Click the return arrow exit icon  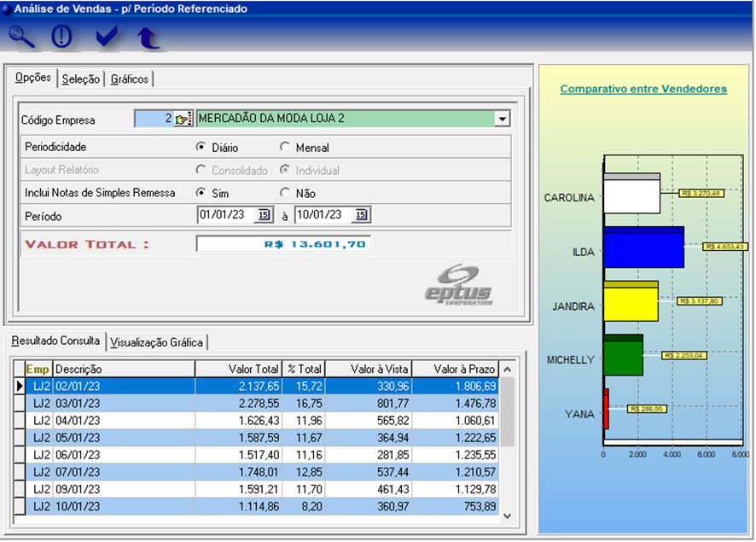[148, 37]
